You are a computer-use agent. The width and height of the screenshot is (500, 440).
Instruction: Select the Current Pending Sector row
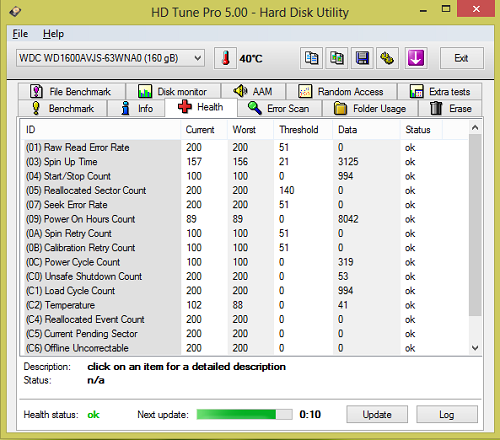coord(244,334)
